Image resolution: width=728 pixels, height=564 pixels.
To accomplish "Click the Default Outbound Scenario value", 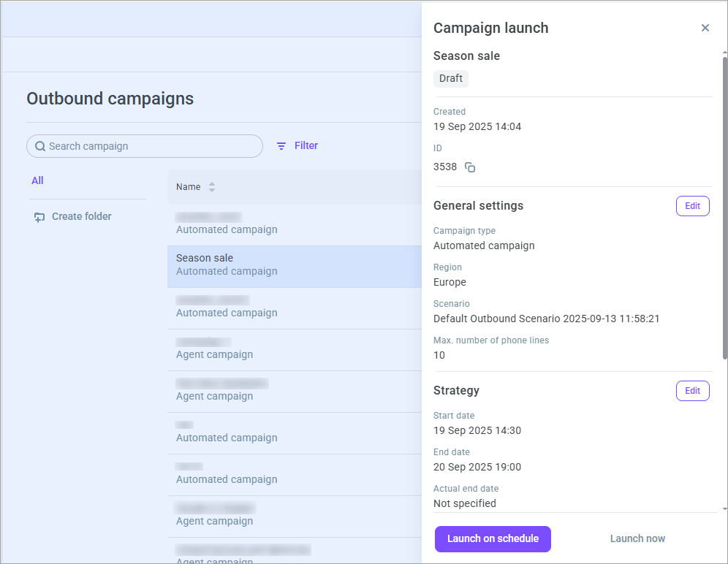I will pos(547,319).
